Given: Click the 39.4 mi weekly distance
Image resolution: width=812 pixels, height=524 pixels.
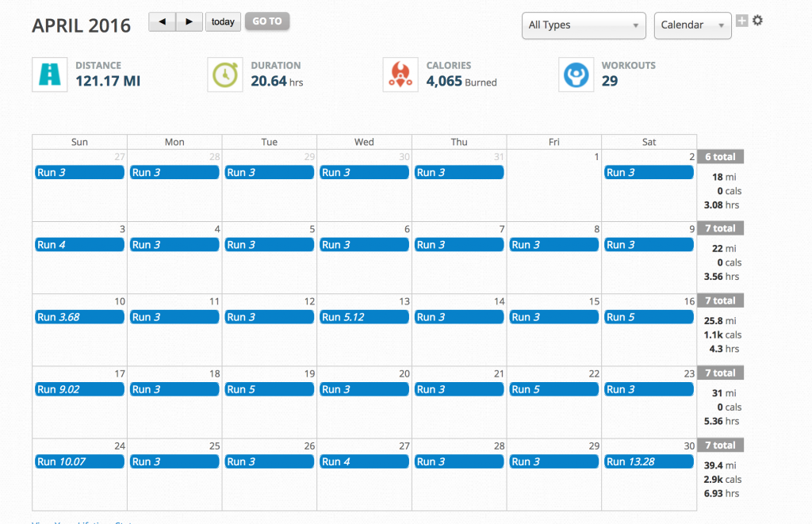Looking at the screenshot, I should pos(720,465).
